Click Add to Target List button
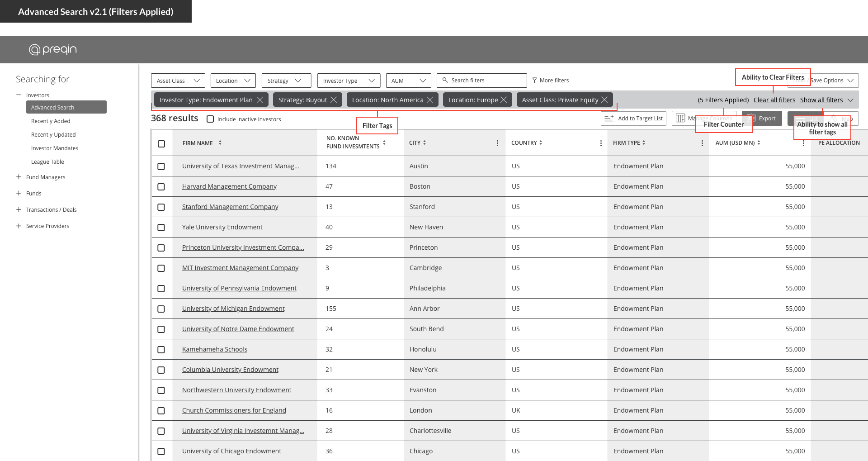The image size is (868, 461). [633, 119]
